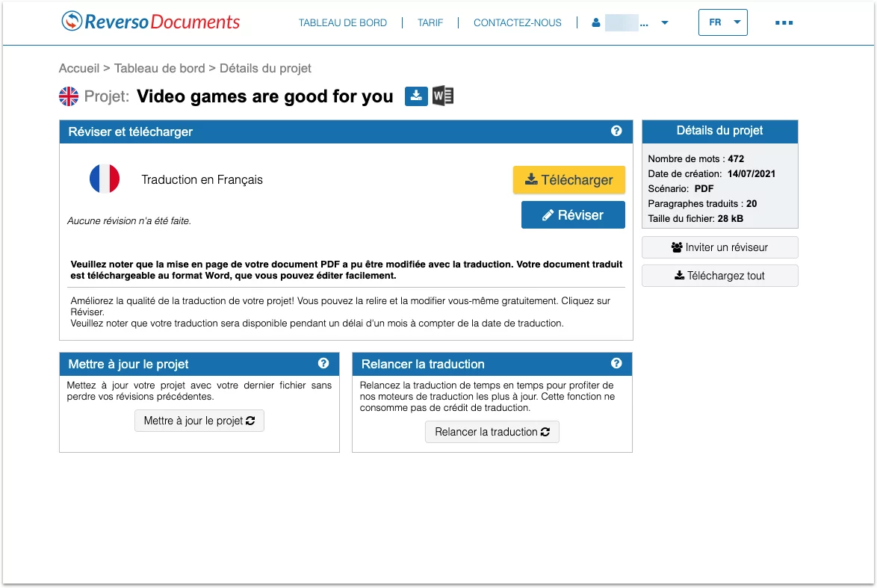Click Mettre à jour le projet button
This screenshot has height=588, width=877.
click(x=199, y=421)
